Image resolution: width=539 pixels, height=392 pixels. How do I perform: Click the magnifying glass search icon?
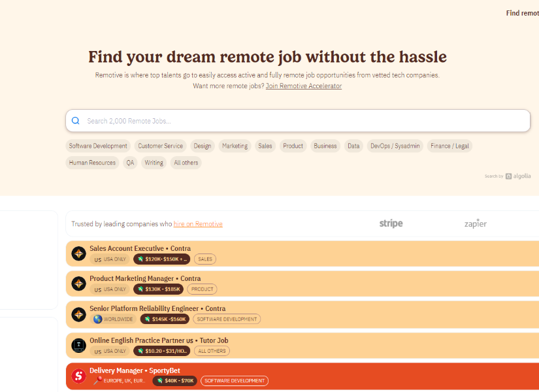(76, 121)
